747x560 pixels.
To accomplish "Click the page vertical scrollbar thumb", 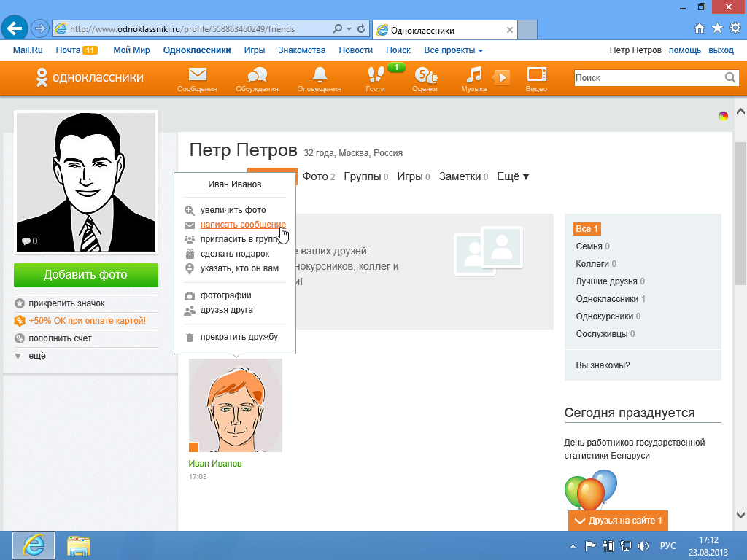I will 740,214.
